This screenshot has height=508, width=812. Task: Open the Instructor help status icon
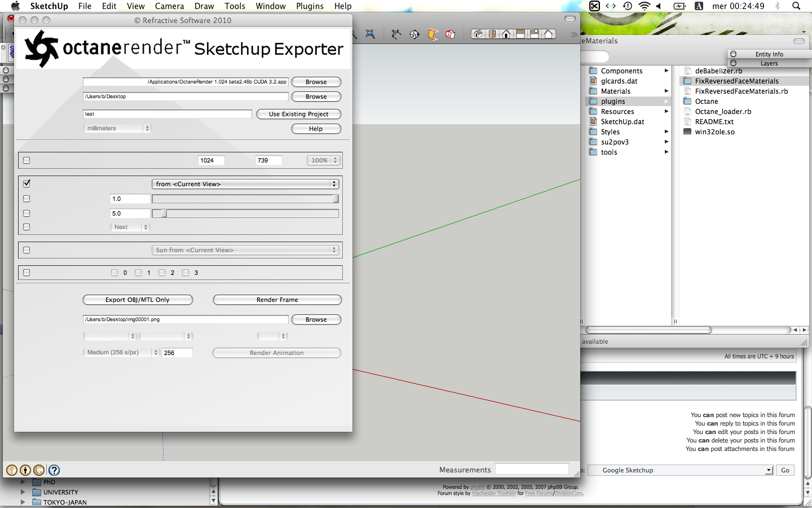pyautogui.click(x=54, y=470)
